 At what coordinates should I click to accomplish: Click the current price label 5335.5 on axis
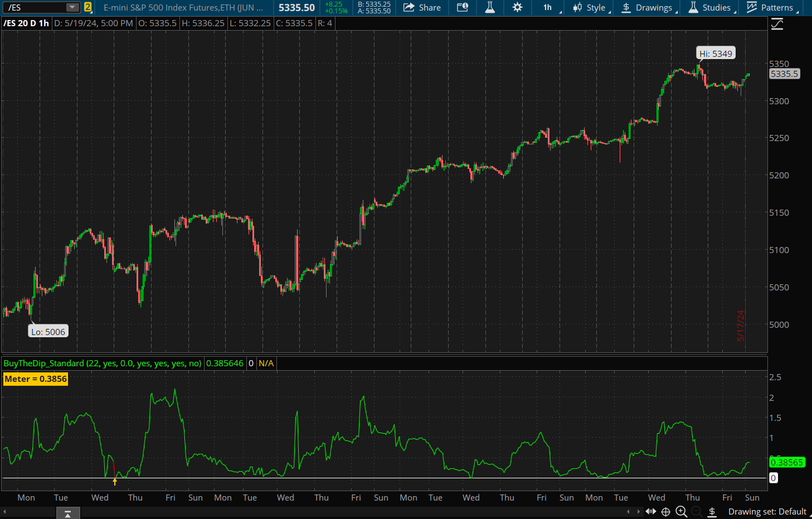point(784,74)
